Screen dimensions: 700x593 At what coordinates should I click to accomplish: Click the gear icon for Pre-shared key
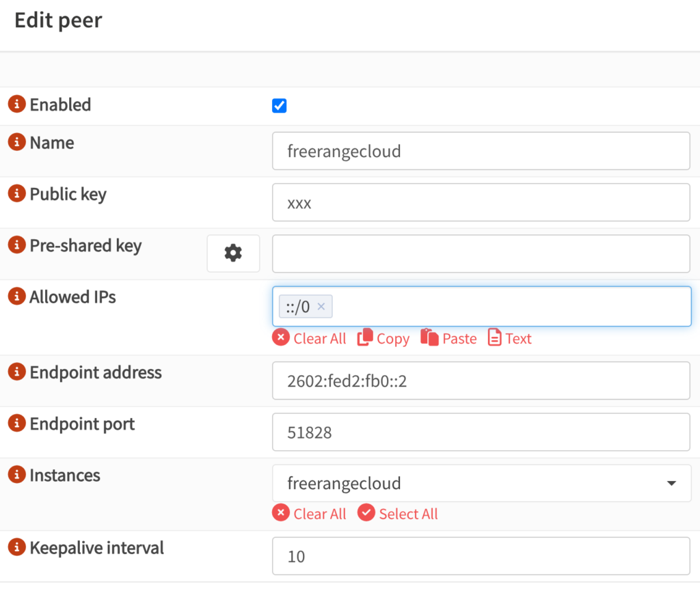233,253
